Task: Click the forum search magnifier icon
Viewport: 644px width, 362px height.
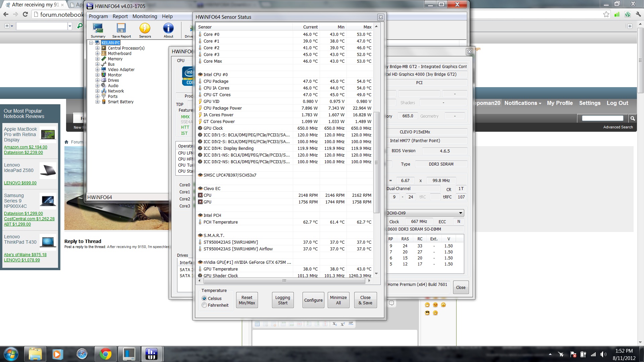Action: click(632, 118)
